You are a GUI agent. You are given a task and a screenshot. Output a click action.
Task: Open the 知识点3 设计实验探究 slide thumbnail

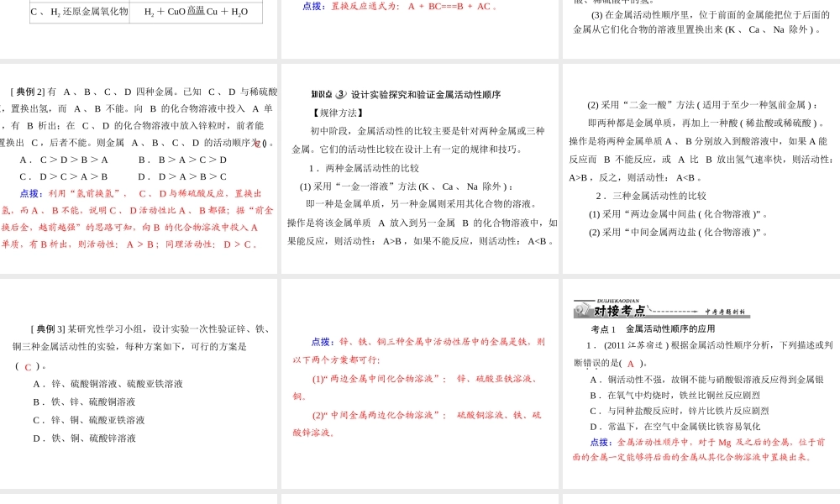[419, 169]
